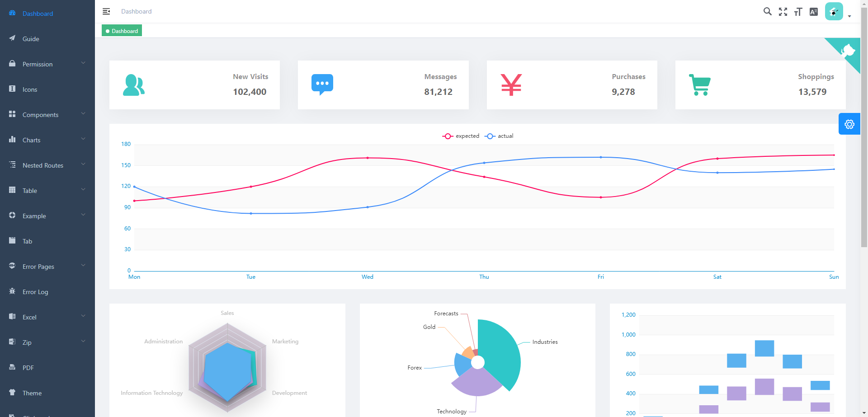This screenshot has height=417, width=868.
Task: Open the New Visits card value 102,400
Action: 250,92
